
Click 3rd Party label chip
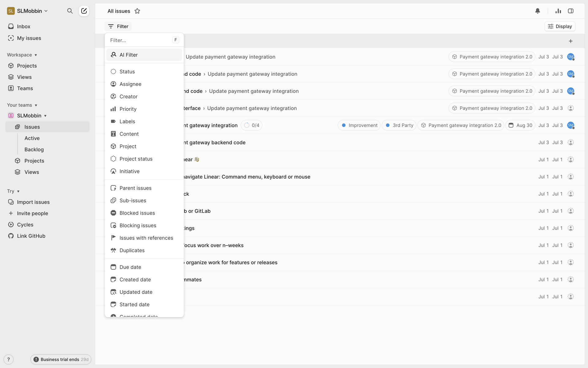point(399,125)
